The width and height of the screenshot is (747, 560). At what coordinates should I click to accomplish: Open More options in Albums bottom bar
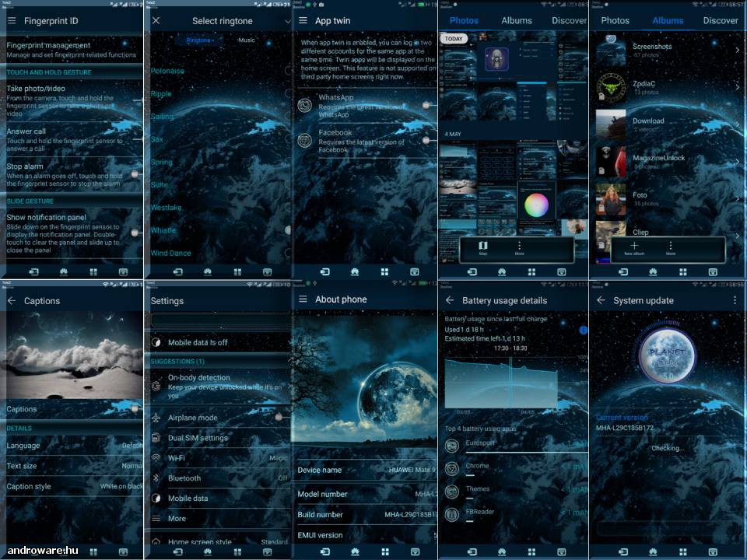670,247
